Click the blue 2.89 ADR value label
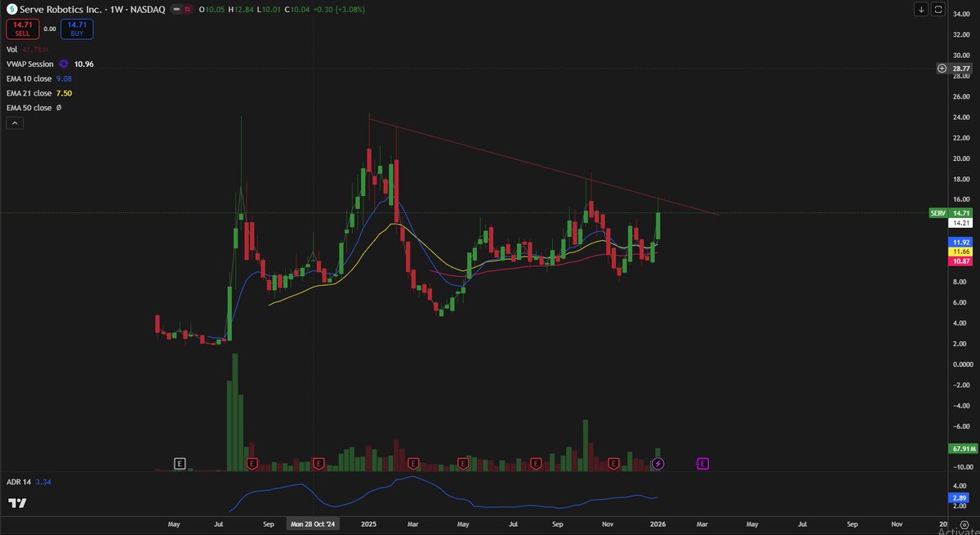980x535 pixels. 958,497
